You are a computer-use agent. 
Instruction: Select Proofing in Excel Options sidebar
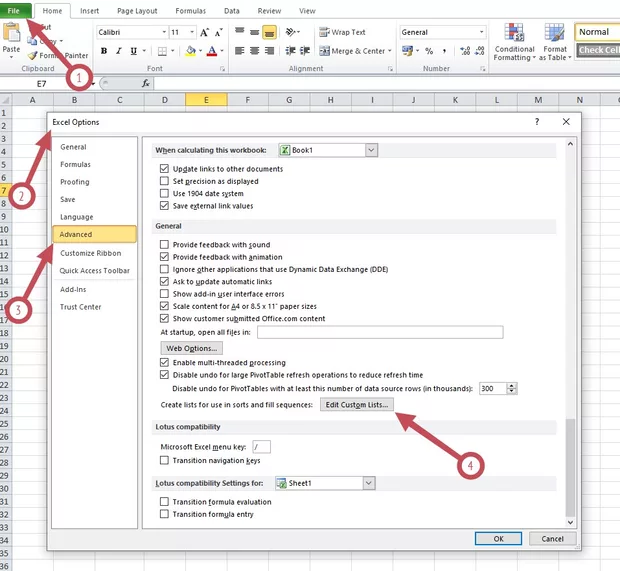point(75,182)
